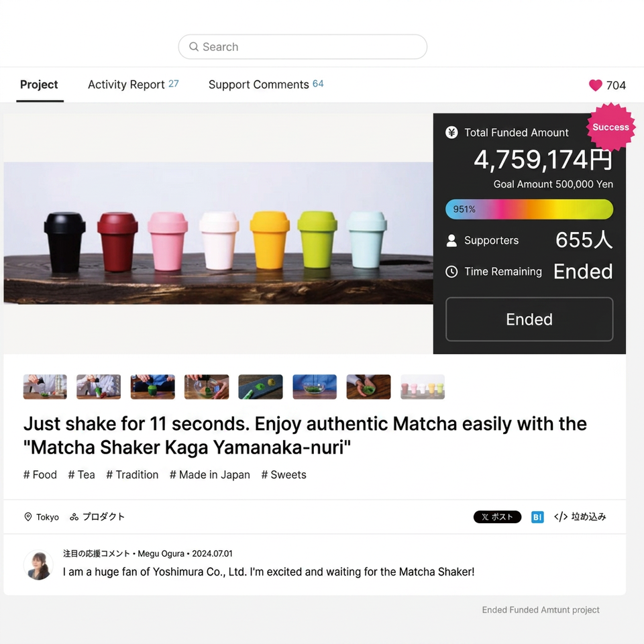Switch to Support Comments tab
The image size is (644, 644).
pyautogui.click(x=266, y=85)
